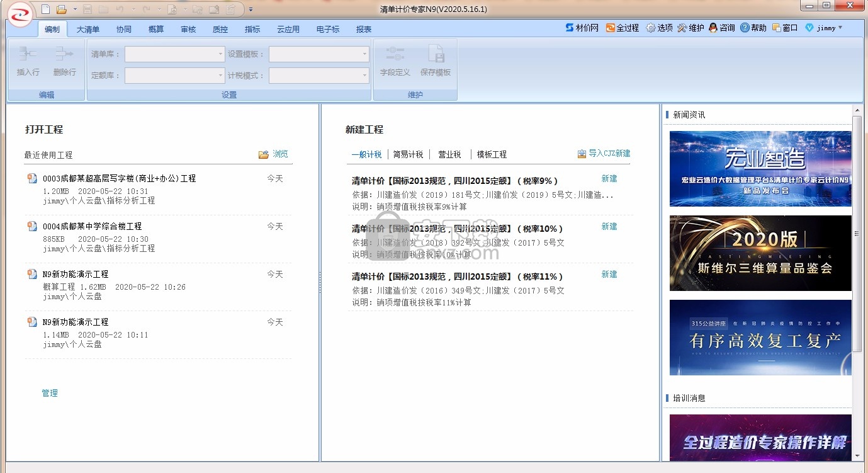Open the 设置模板 dropdown
Screen dimensions: 868x473
[319, 54]
